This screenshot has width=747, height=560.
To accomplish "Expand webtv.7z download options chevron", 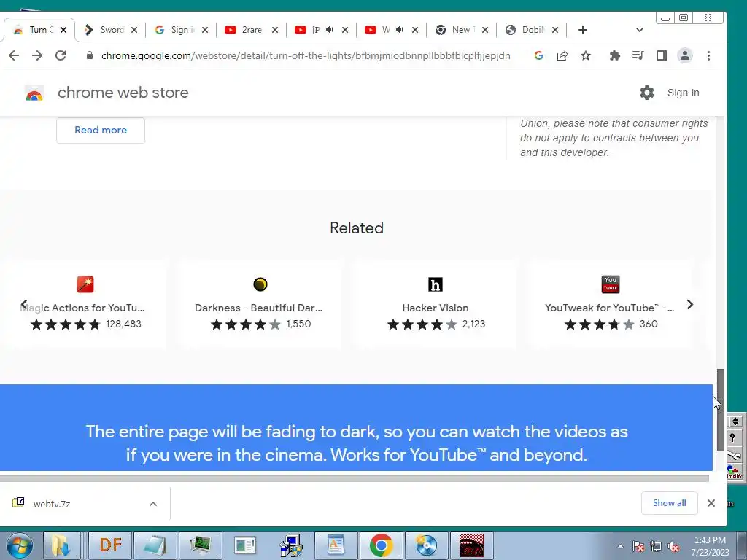I will pos(153,504).
